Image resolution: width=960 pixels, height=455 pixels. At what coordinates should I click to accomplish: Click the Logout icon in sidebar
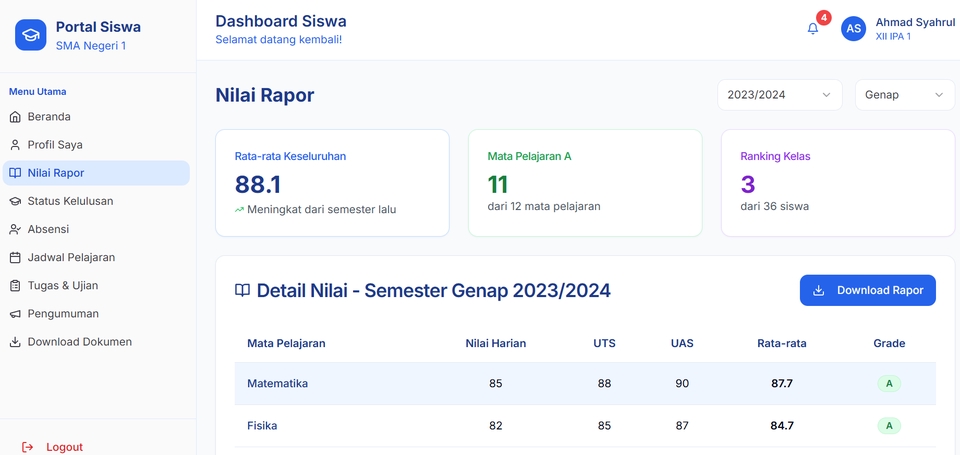(x=27, y=447)
